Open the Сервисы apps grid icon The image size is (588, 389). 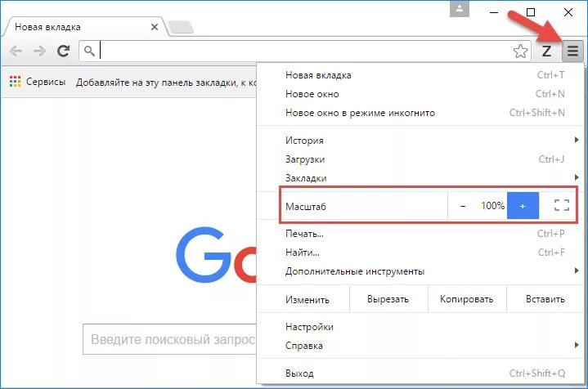[x=15, y=82]
